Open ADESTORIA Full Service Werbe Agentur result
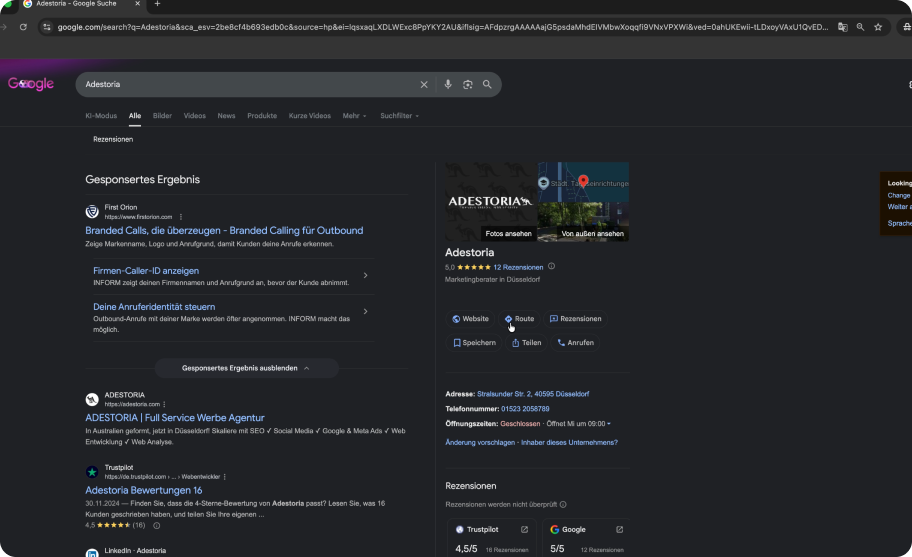 tap(174, 418)
